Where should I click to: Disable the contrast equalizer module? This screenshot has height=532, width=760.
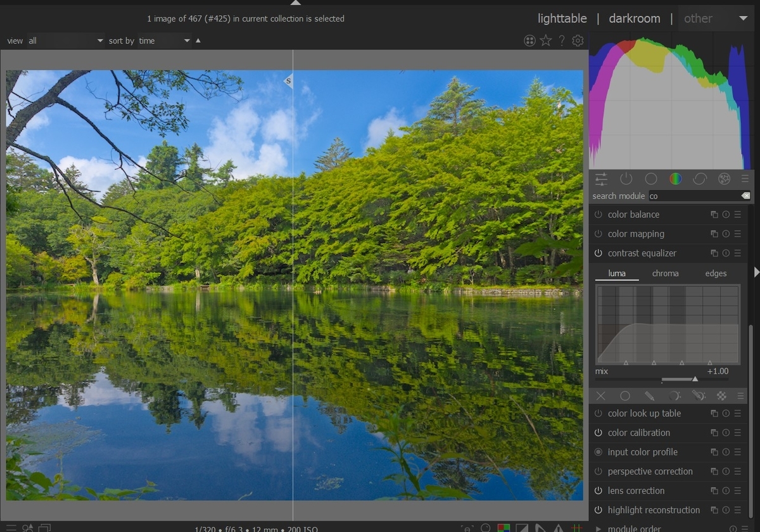[598, 253]
